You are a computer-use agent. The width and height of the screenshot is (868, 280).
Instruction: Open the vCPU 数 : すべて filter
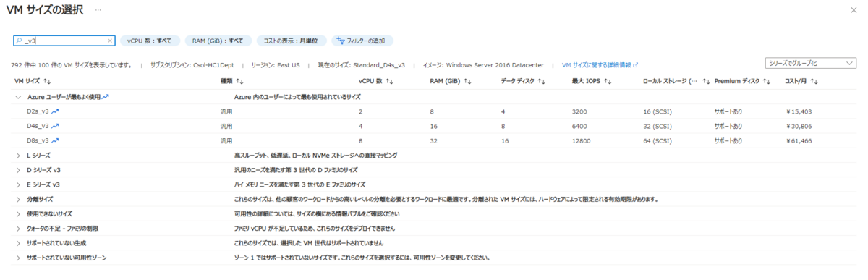(x=149, y=41)
